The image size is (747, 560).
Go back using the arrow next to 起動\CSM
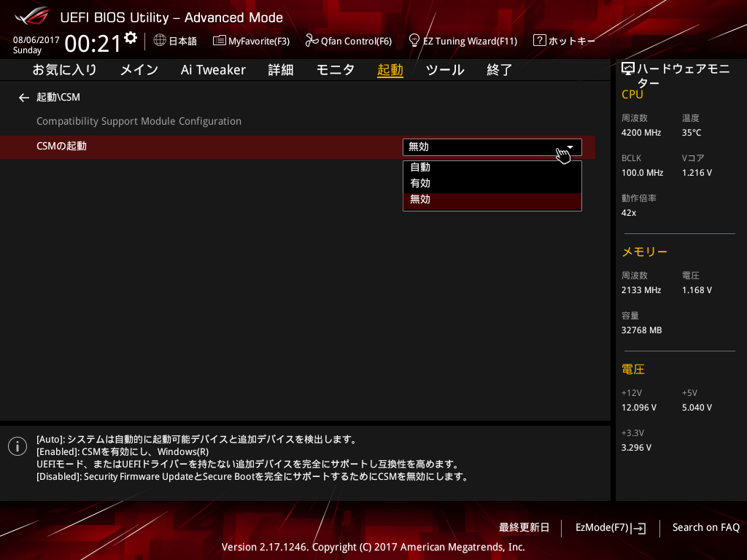(24, 98)
